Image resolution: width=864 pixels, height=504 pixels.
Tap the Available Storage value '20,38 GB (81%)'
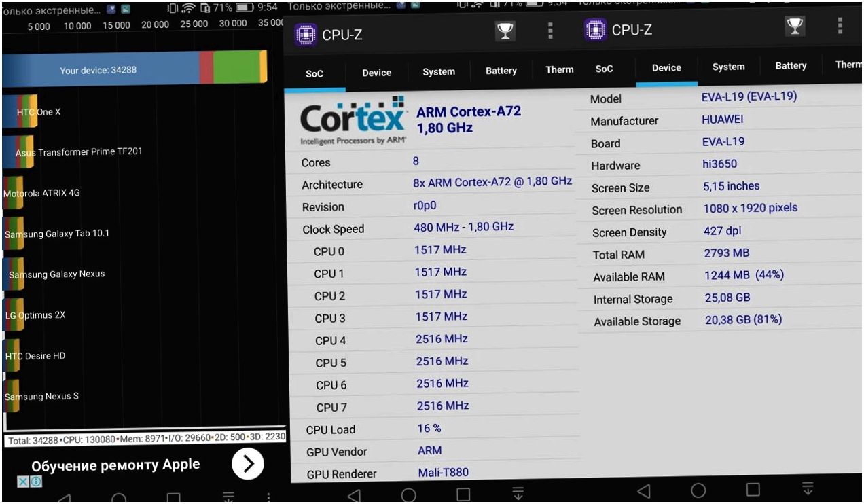coord(744,319)
